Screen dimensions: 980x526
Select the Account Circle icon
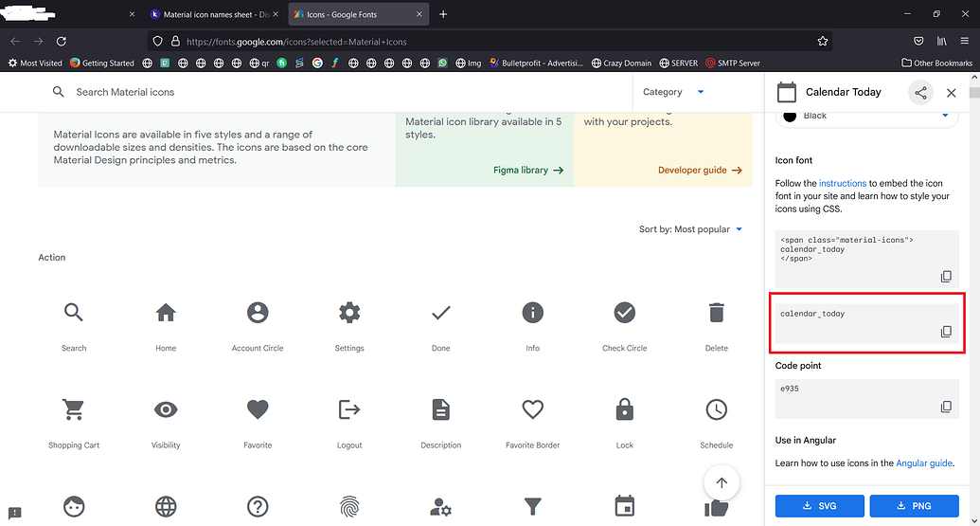(x=258, y=313)
